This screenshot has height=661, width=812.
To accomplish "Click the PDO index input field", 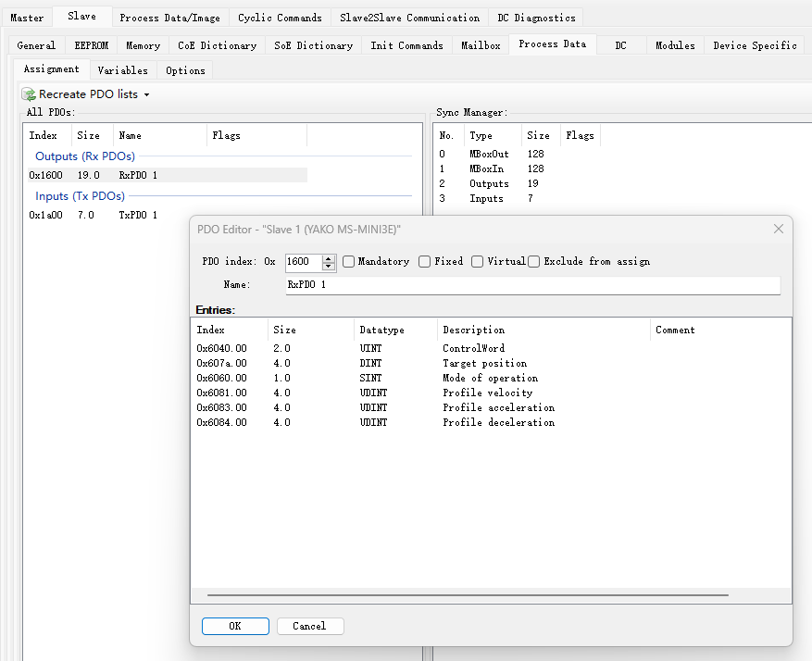I will click(303, 262).
